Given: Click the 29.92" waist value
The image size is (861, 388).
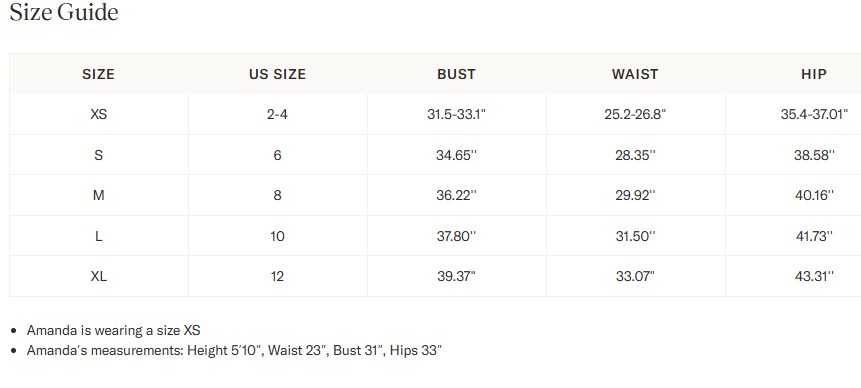Looking at the screenshot, I should (635, 195).
